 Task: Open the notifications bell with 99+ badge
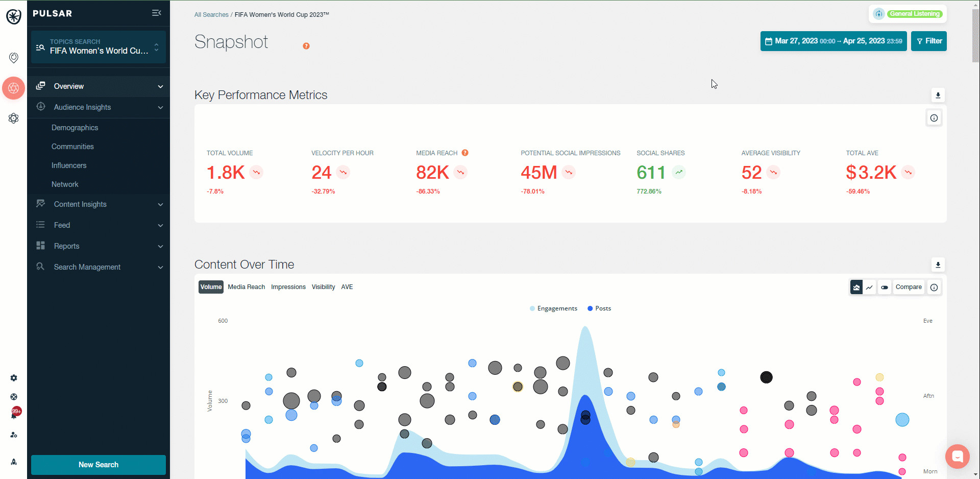pyautogui.click(x=14, y=415)
